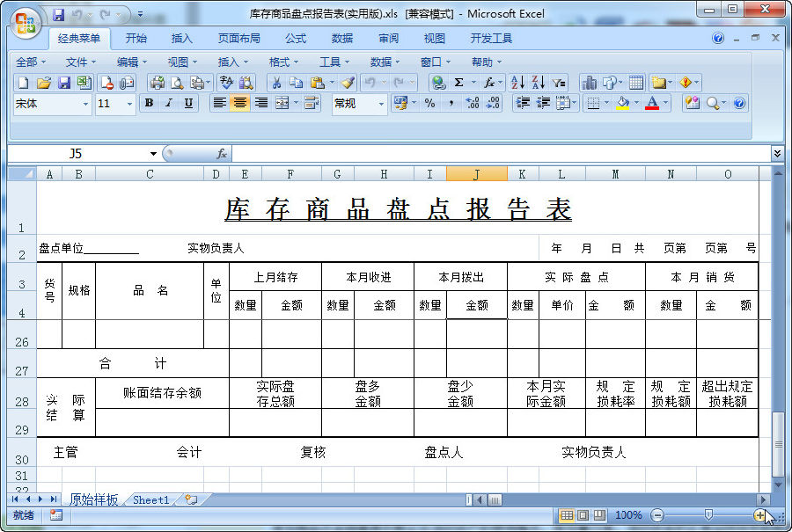792x532 pixels.
Task: Zoom in using the plus control
Action: [x=762, y=515]
